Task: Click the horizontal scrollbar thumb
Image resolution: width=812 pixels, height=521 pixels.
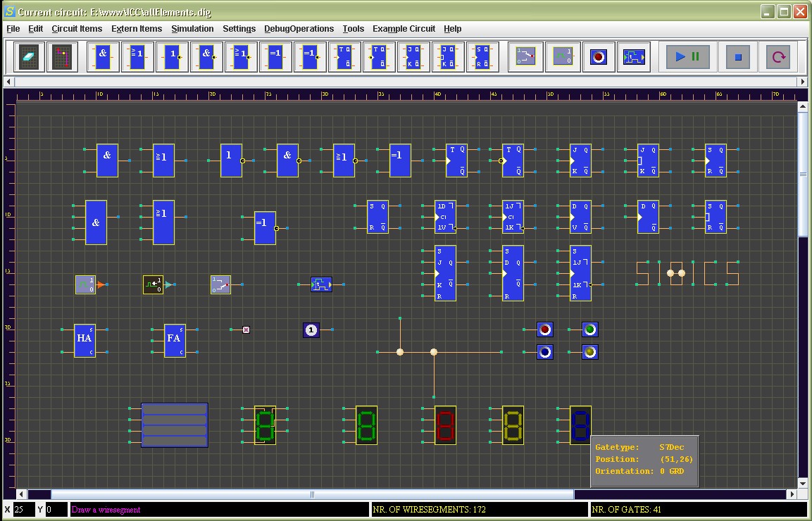Action: click(312, 494)
